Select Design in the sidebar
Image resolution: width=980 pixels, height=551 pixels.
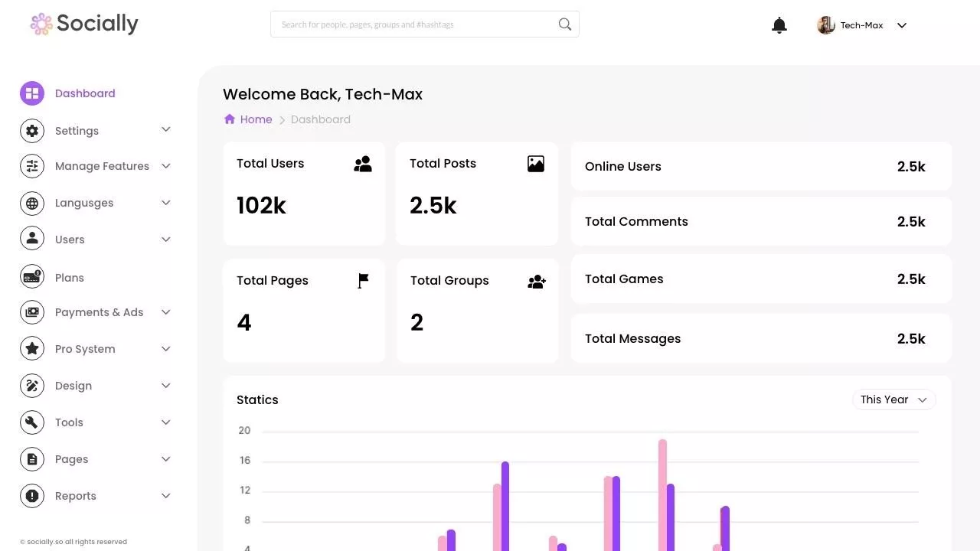(x=73, y=386)
